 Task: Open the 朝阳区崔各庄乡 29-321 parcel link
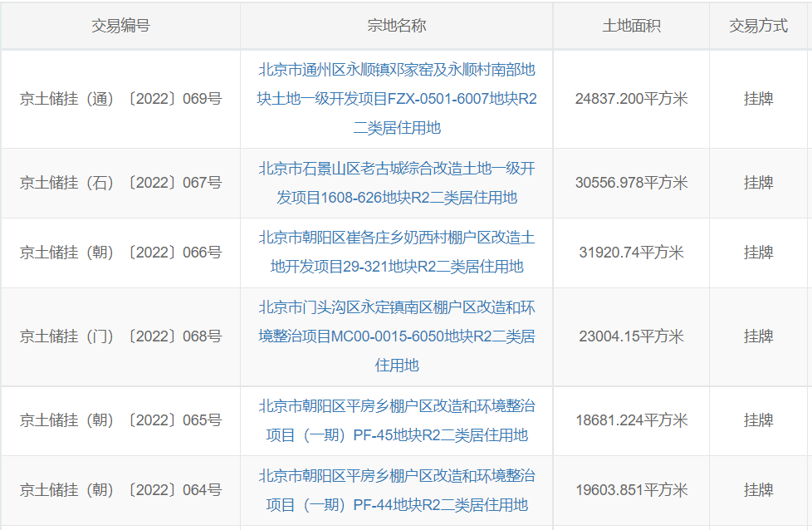(x=397, y=252)
